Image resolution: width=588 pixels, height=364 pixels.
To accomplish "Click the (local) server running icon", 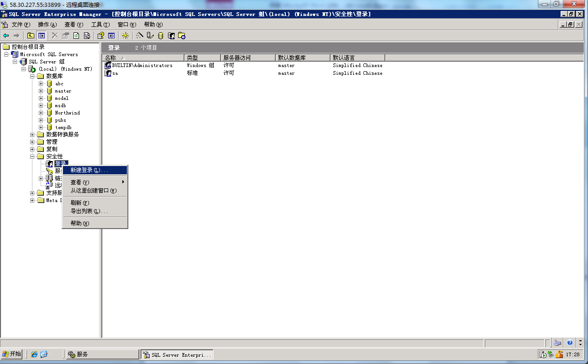I will [x=31, y=69].
